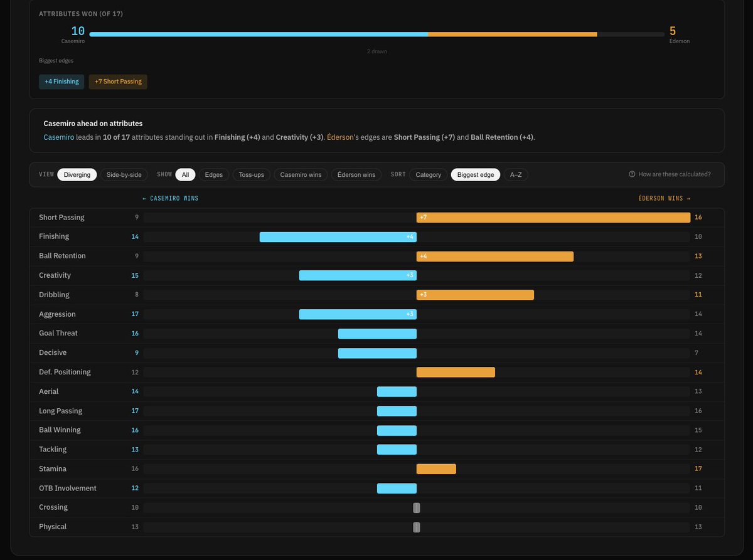Click 'Casemiro ahead on attributes' heading

(x=93, y=124)
